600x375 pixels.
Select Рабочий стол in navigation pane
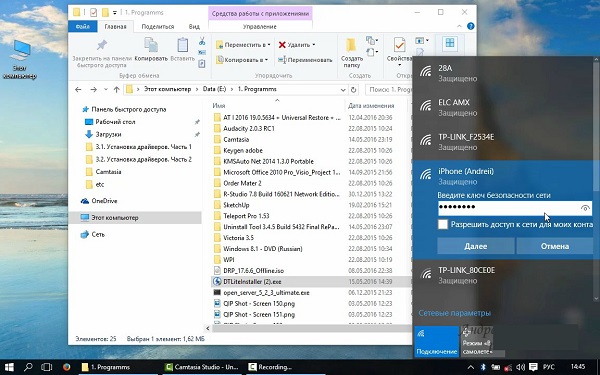(x=115, y=122)
